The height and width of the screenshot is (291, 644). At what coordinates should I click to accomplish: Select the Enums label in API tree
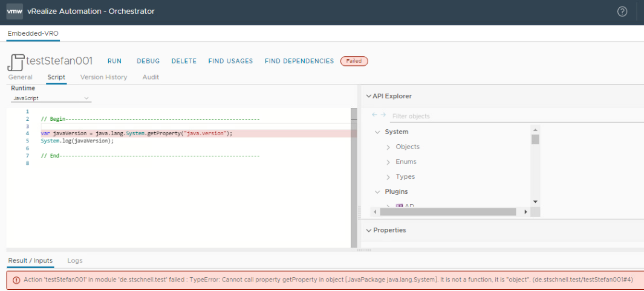pyautogui.click(x=406, y=162)
